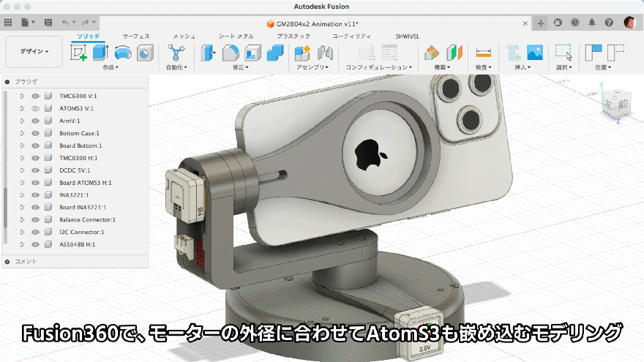The width and height of the screenshot is (644, 362).
Task: Click the Configure model icon
Action: tap(367, 53)
